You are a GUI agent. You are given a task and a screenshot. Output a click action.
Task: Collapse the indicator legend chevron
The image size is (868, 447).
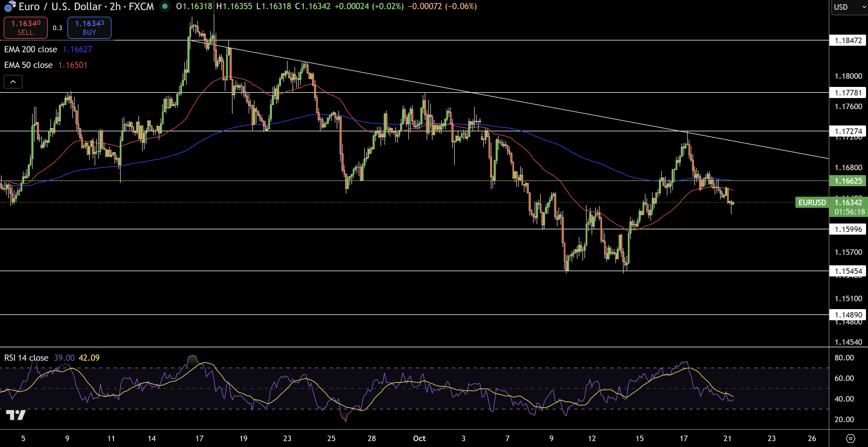(13, 81)
